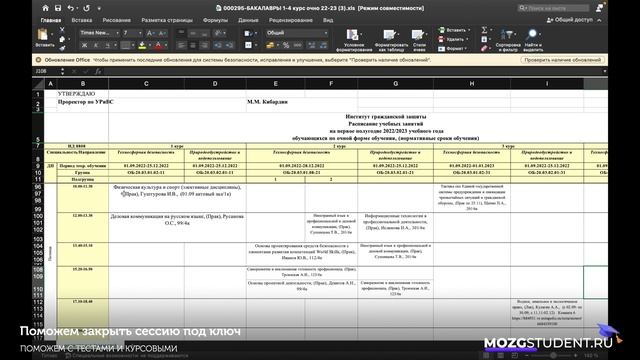Image resolution: width=640 pixels, height=360 pixels.
Task: Apply percent style format
Action: tap(286, 45)
